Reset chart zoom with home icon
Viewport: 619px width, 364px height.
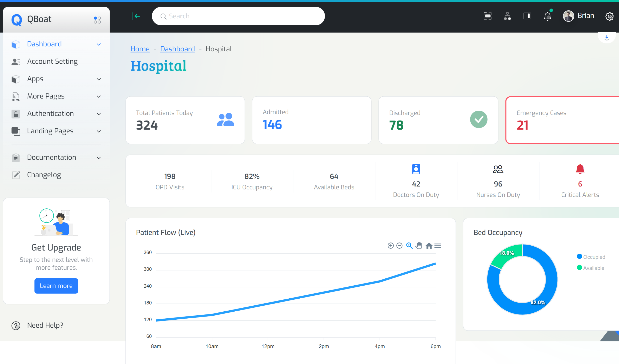[429, 246]
